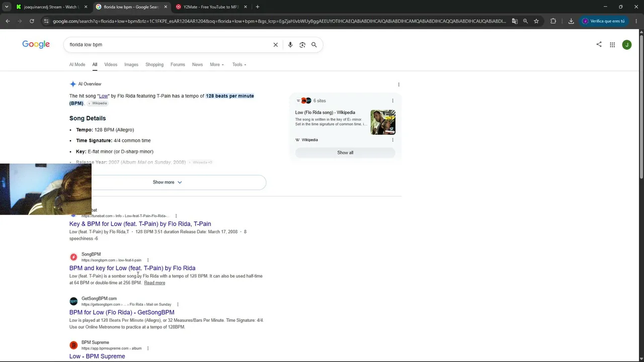Image resolution: width=644 pixels, height=362 pixels.
Task: Click Read more on SongBPM snippet
Action: click(154, 283)
